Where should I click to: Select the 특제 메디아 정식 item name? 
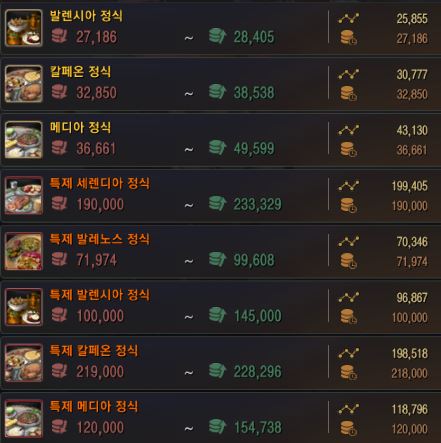94,406
